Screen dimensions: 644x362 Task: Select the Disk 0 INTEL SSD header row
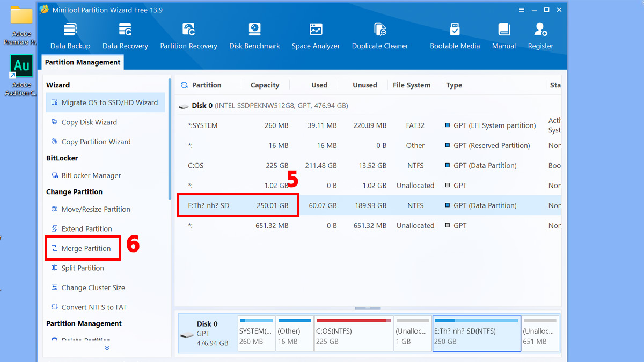(369, 106)
